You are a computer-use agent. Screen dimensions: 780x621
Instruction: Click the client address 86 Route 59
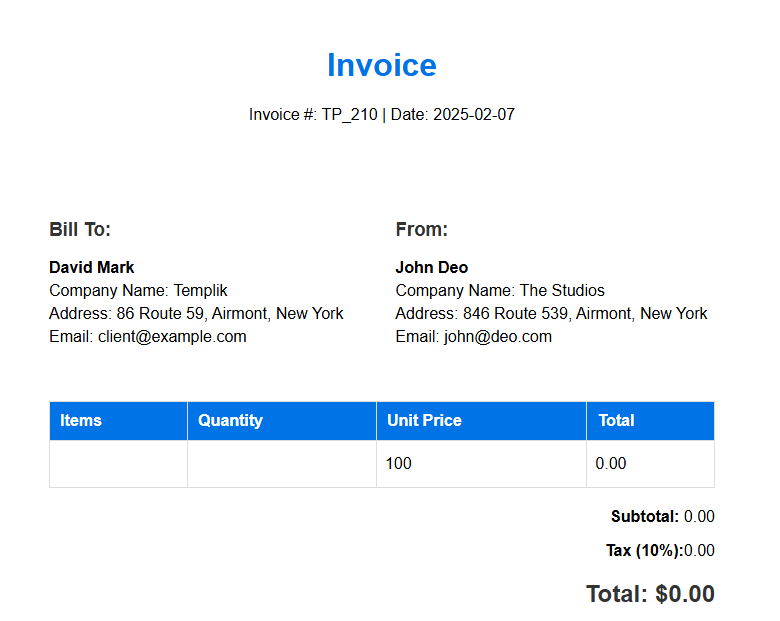click(196, 313)
